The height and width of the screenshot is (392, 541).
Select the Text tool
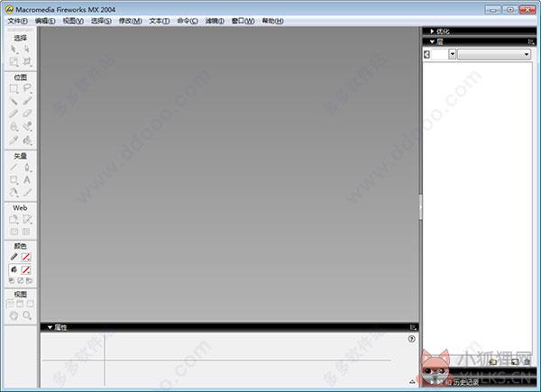(x=27, y=180)
